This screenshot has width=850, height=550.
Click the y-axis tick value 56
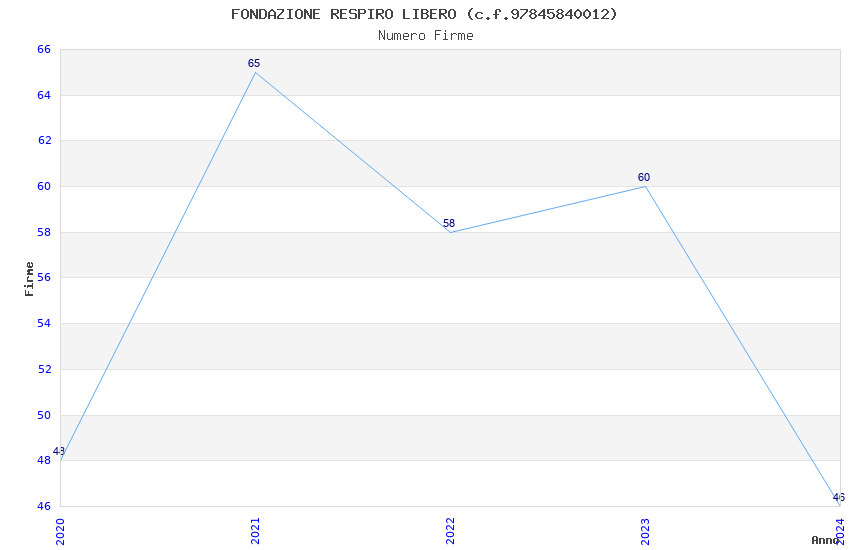point(44,277)
